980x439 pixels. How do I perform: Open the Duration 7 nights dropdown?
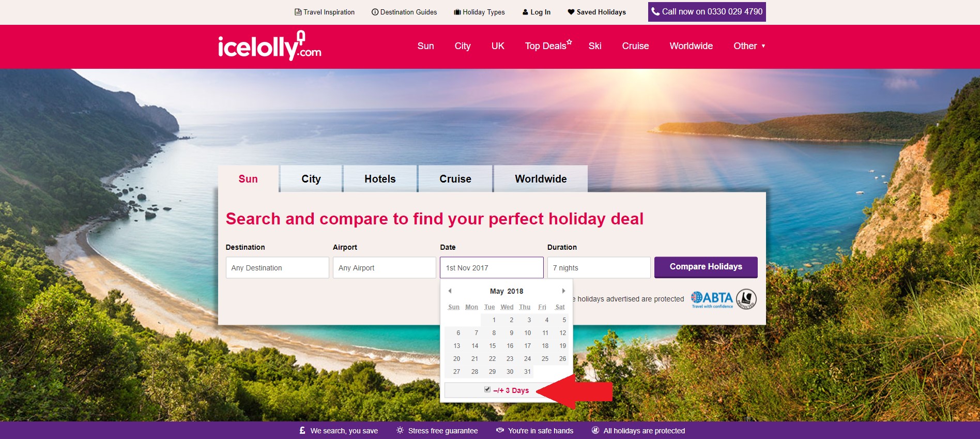point(599,268)
